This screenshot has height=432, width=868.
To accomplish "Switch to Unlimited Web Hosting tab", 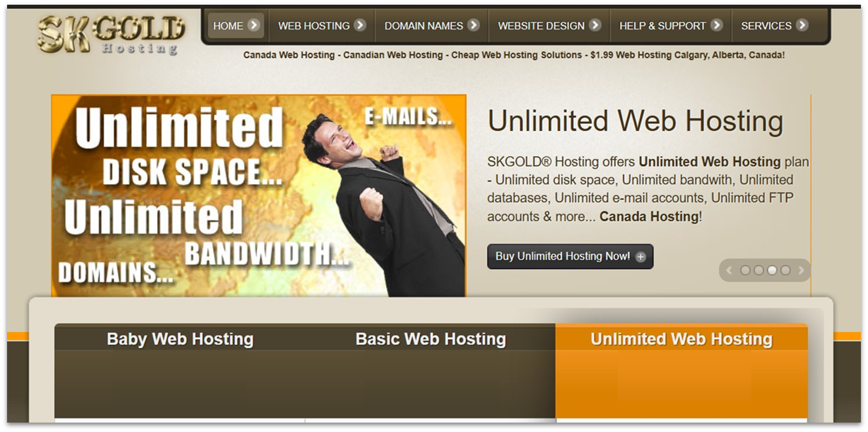I will pos(681,339).
